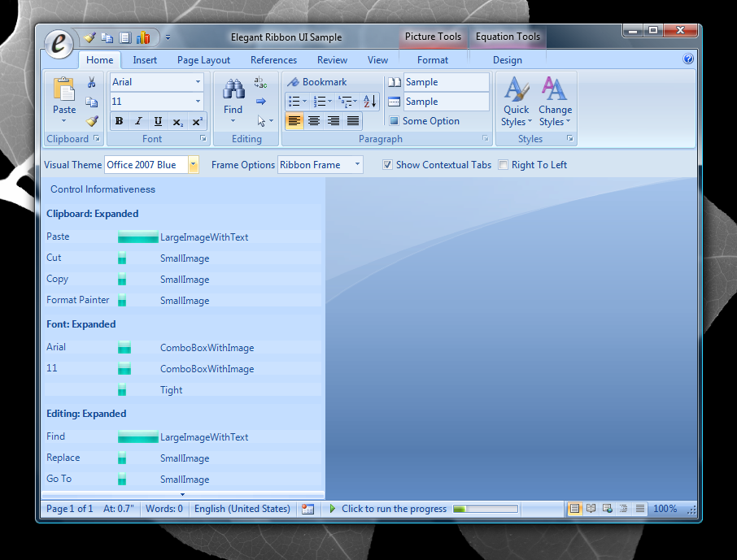Switch to the Insert tab
The height and width of the screenshot is (560, 737).
click(145, 60)
